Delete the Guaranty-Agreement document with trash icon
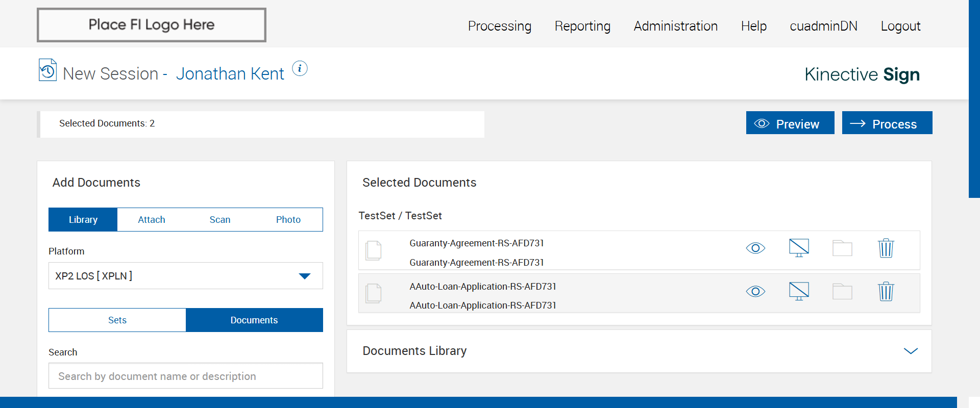 pyautogui.click(x=886, y=248)
